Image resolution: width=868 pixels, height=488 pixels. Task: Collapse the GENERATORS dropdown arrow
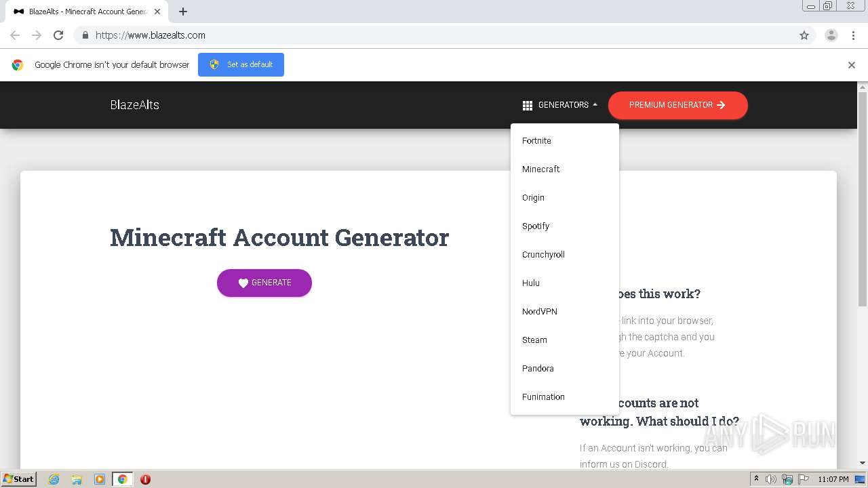[x=595, y=105]
